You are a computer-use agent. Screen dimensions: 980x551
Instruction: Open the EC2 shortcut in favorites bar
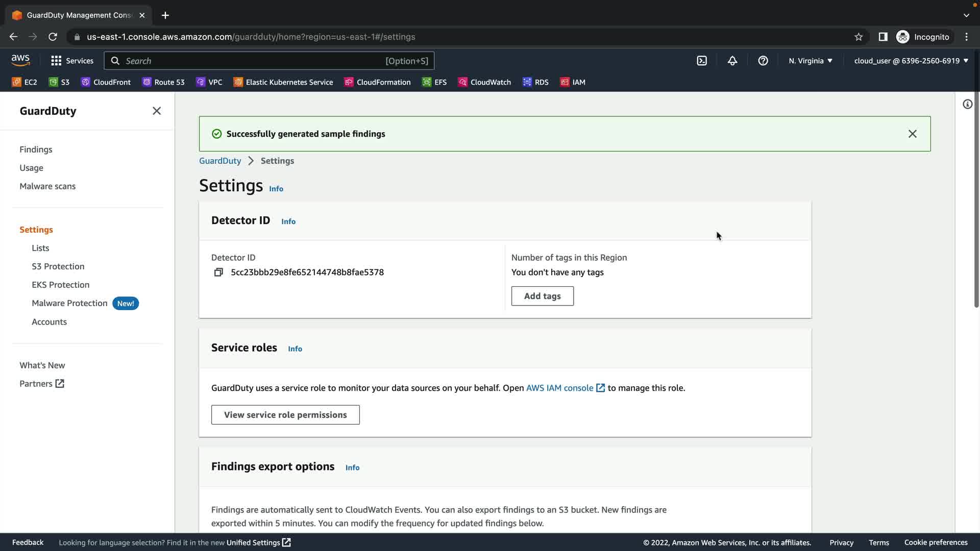click(x=24, y=82)
